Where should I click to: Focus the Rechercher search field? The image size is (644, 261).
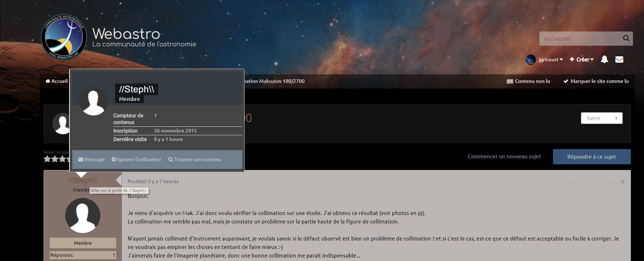tap(581, 39)
